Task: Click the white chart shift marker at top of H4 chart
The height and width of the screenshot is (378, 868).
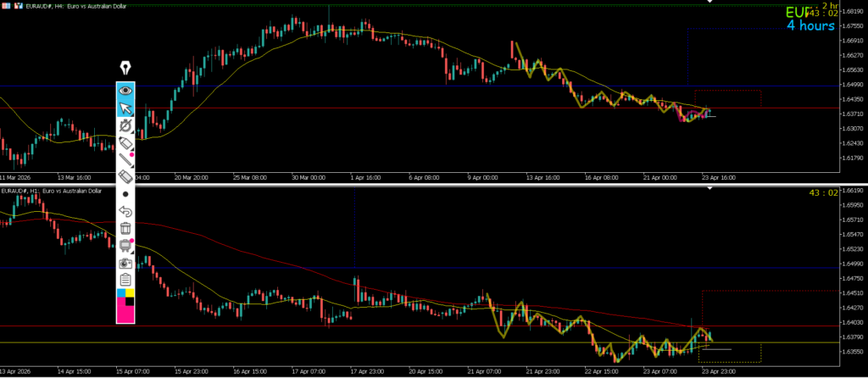Action: (x=709, y=3)
